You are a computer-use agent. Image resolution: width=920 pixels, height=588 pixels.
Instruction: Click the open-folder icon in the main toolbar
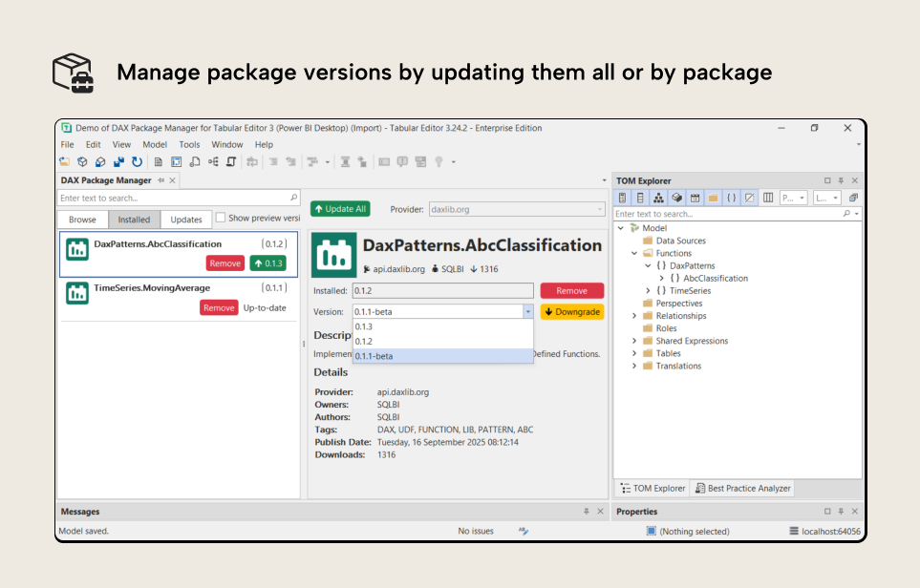pyautogui.click(x=65, y=162)
